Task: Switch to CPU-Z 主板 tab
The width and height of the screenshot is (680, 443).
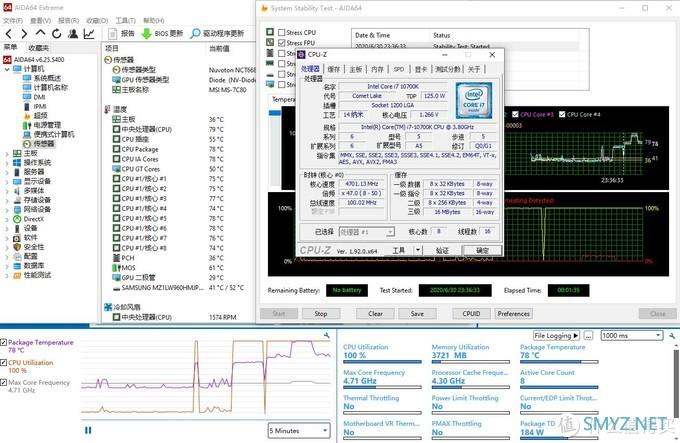Action: coord(355,69)
